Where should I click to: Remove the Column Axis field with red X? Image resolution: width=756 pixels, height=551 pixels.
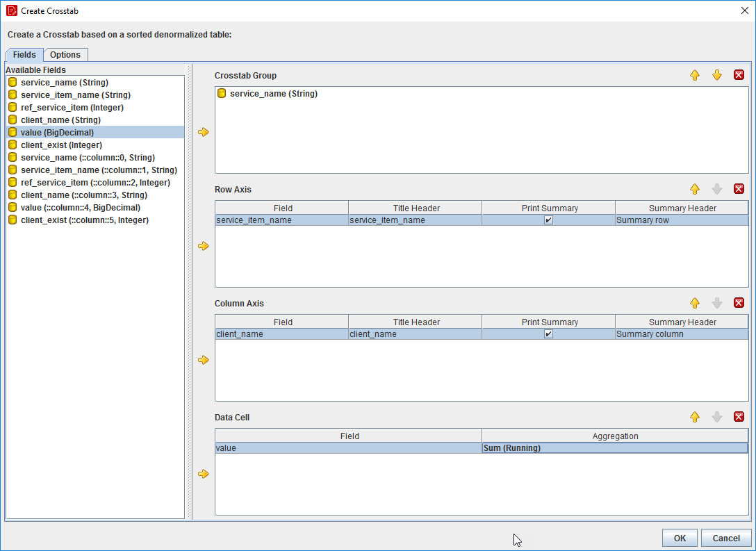pyautogui.click(x=739, y=302)
